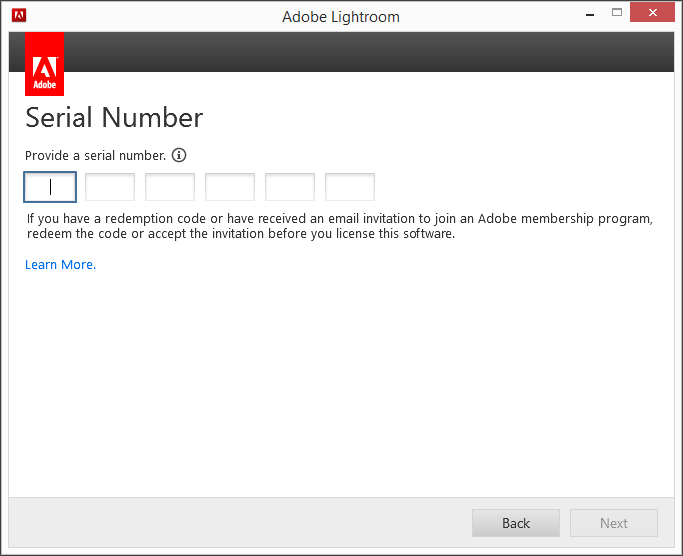The image size is (683, 556).
Task: Maximize the Adobe Lightroom window
Action: [617, 13]
